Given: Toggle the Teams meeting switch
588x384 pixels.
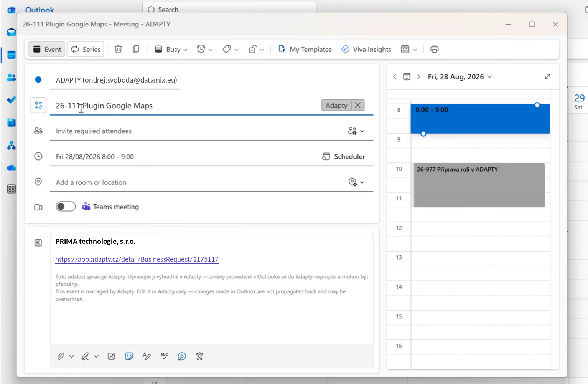Looking at the screenshot, I should click(66, 207).
